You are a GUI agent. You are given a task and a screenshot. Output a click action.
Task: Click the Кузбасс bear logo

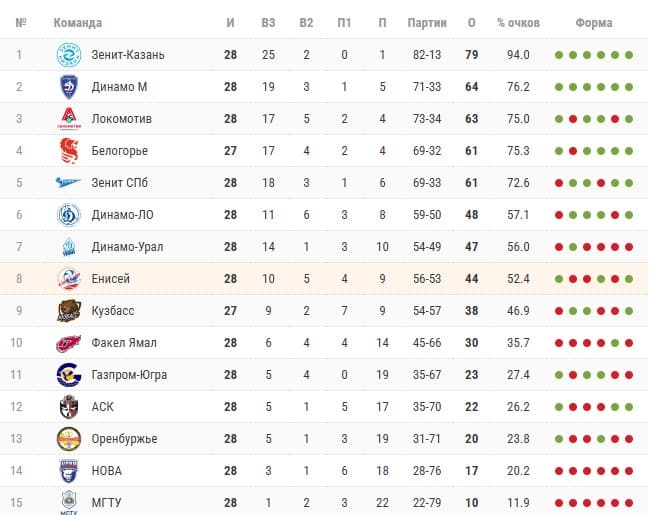click(69, 311)
